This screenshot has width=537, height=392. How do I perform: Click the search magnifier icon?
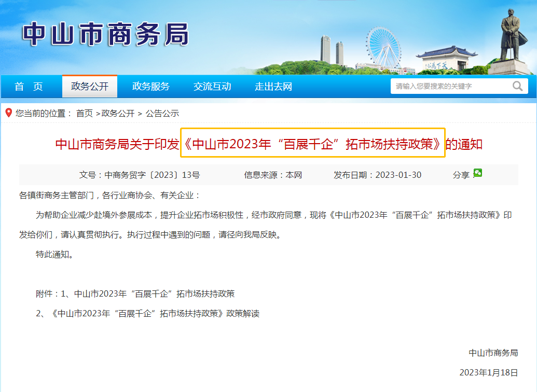click(x=517, y=86)
